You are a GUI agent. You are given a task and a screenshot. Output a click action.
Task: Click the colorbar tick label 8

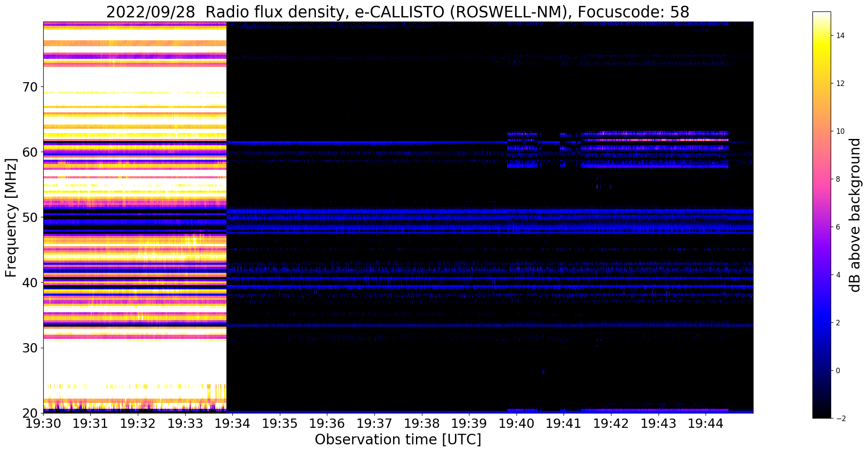point(837,179)
